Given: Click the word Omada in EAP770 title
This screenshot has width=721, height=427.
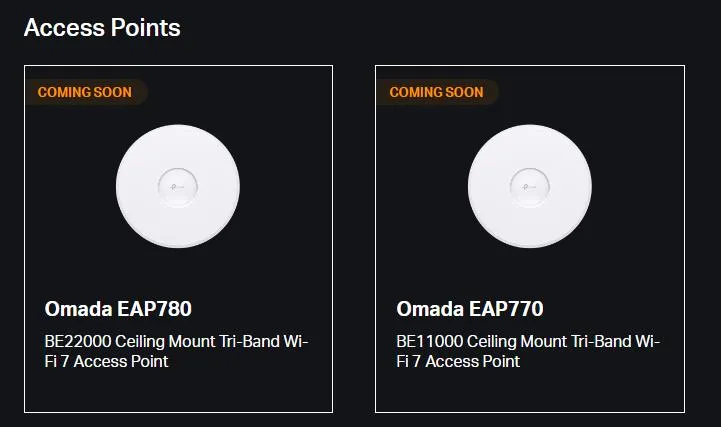Looking at the screenshot, I should click(430, 309).
